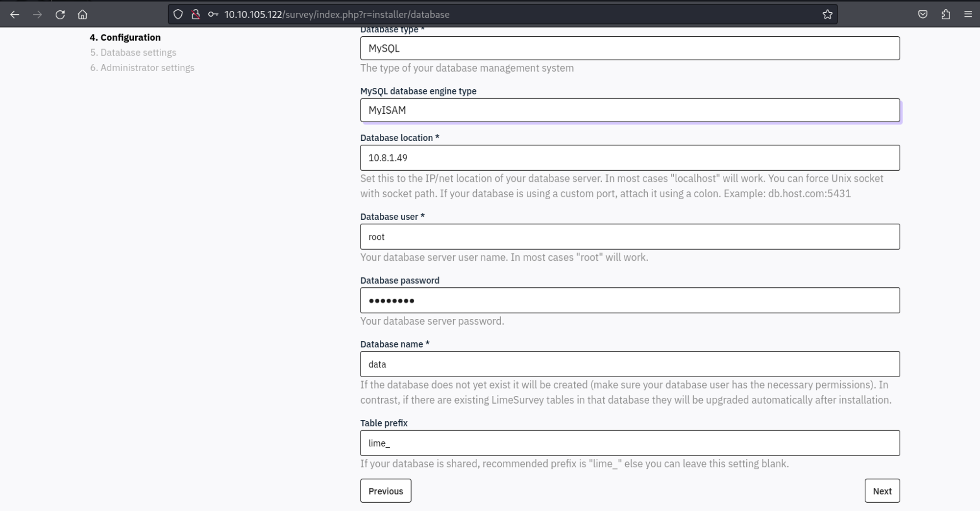
Task: Click the browser back arrow
Action: [15, 15]
